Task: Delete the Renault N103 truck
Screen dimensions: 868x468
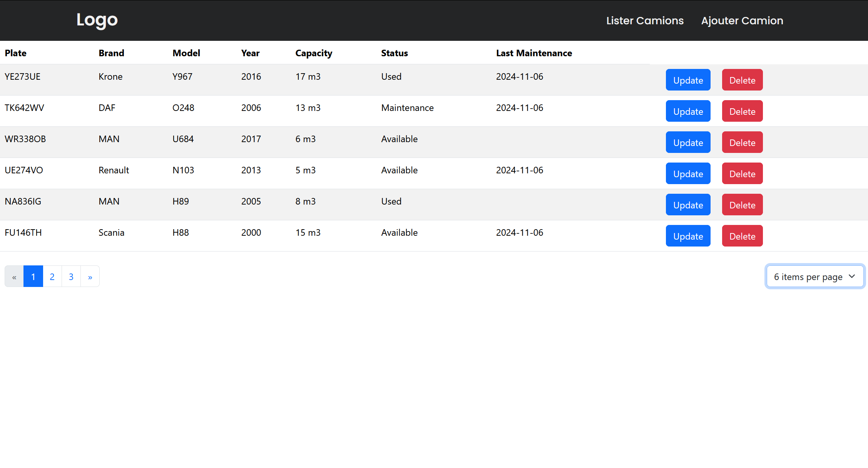Action: point(742,174)
